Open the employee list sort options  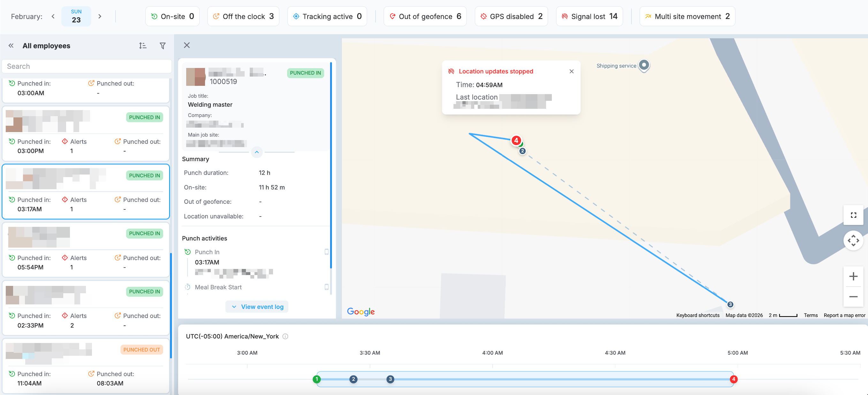pos(142,46)
